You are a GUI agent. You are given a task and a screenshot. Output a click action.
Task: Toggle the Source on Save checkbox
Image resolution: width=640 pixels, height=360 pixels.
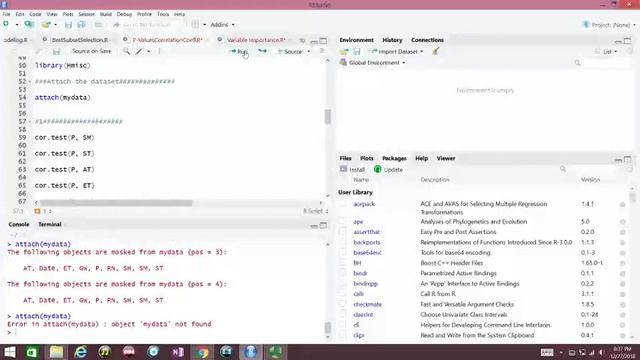(67, 51)
